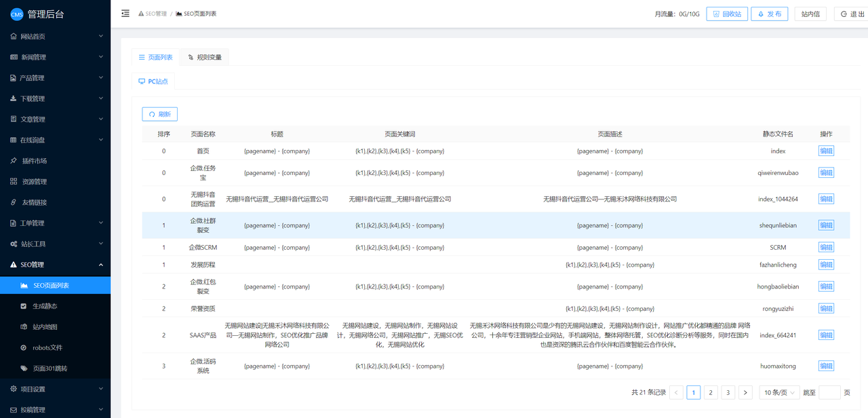Open robots文件 in sidebar
Screen dimensions: 868x418
click(47, 347)
